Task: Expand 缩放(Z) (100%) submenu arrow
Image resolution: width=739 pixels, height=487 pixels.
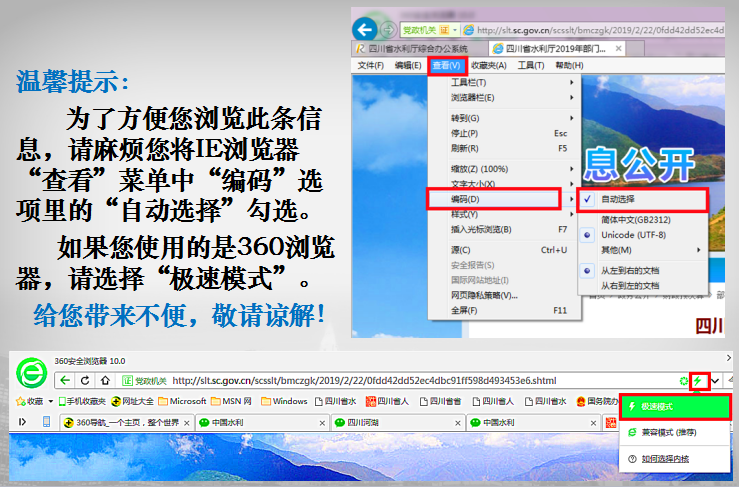Action: 571,169
